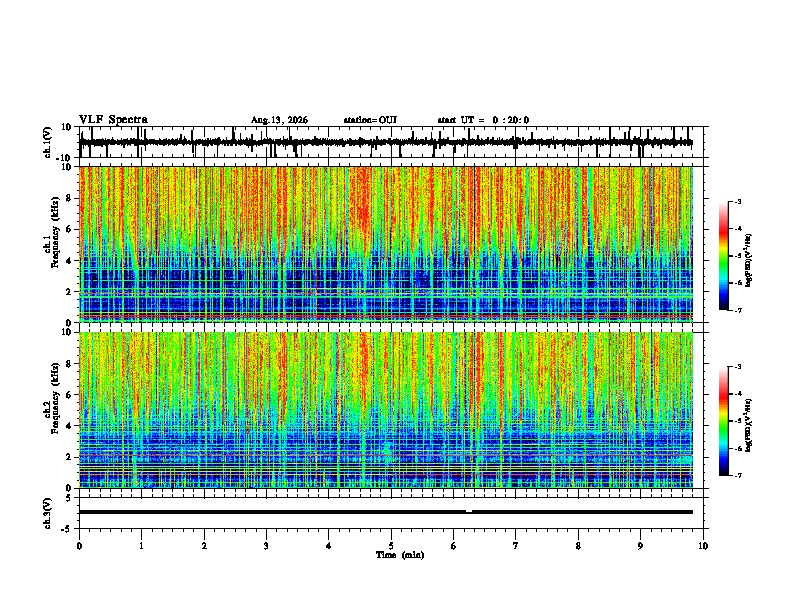Click the "start UT = 0 :20: 0" text

pyautogui.click(x=483, y=120)
